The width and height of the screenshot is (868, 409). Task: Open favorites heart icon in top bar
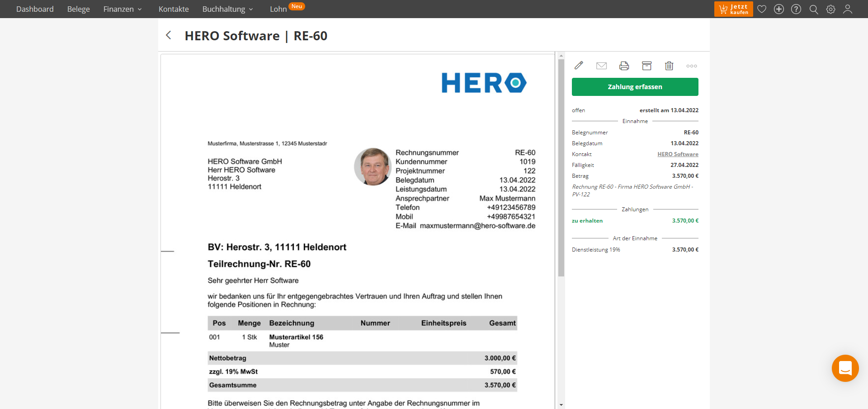tap(762, 9)
